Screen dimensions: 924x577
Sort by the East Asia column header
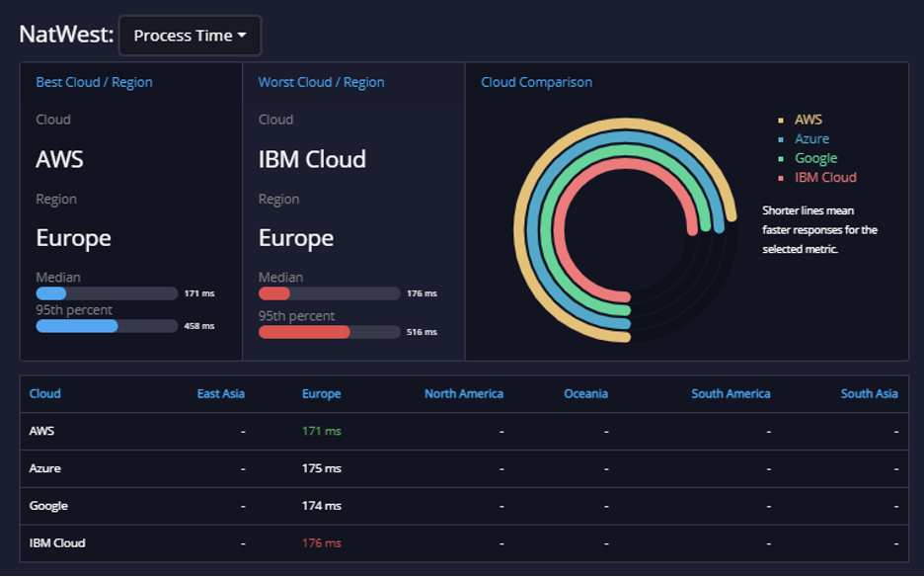pos(220,393)
